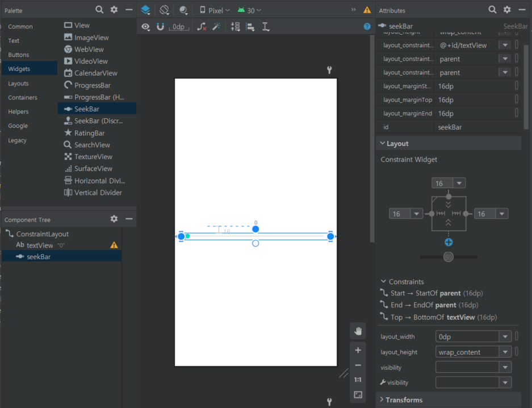Zoom to fit screen button

coord(358,394)
